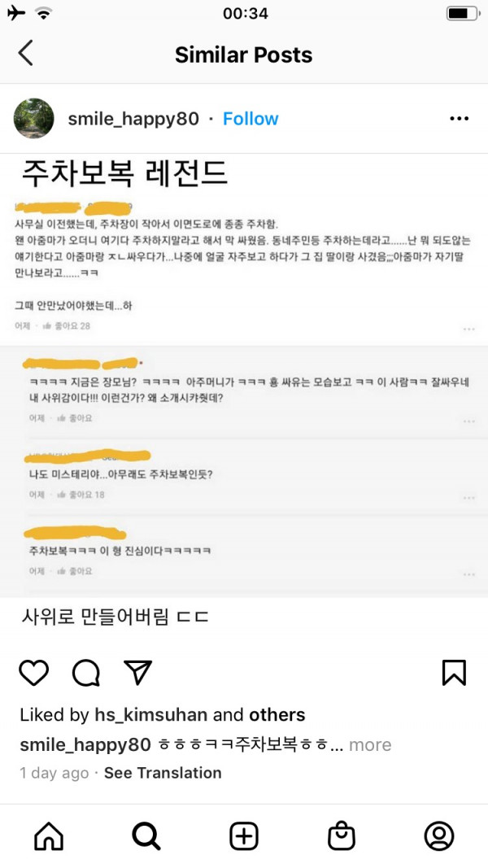Open hs_kimsuhan's profile from likes
The image size is (488, 868).
[x=151, y=715]
